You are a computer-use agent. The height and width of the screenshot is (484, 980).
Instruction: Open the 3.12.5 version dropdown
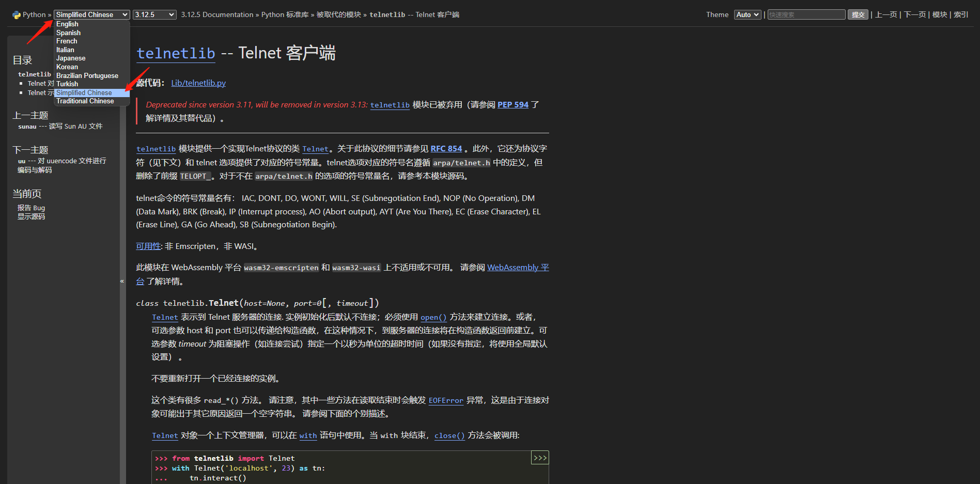tap(154, 14)
